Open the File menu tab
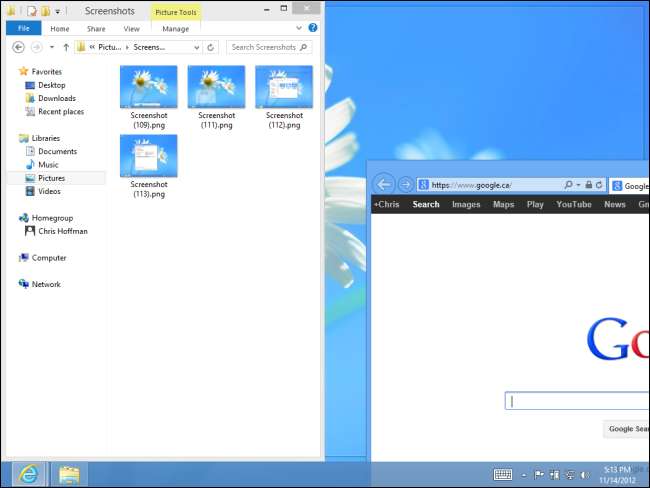 tap(24, 28)
